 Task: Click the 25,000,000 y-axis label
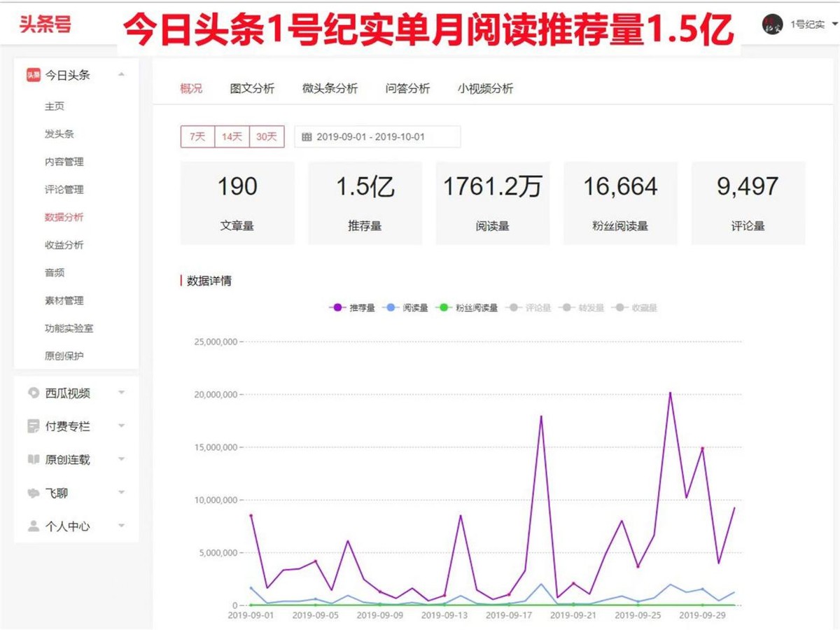(214, 342)
